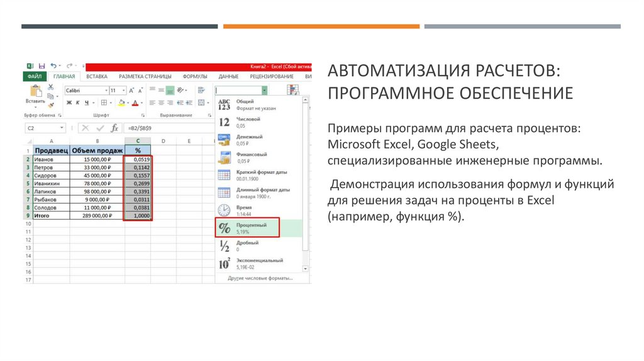
Task: Switch to the РЕЦЕНЗИРОВАНИЕ tab
Action: pos(272,76)
